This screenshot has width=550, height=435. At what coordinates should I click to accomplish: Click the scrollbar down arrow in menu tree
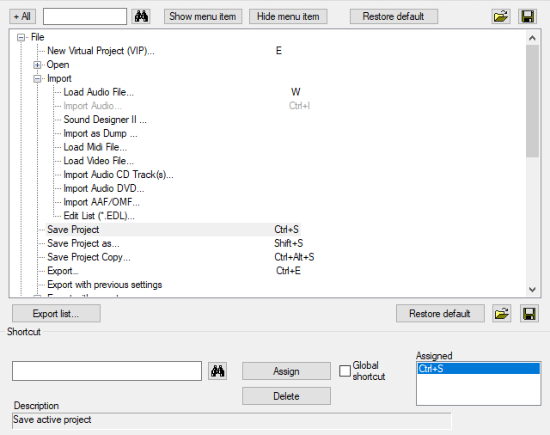pos(532,289)
